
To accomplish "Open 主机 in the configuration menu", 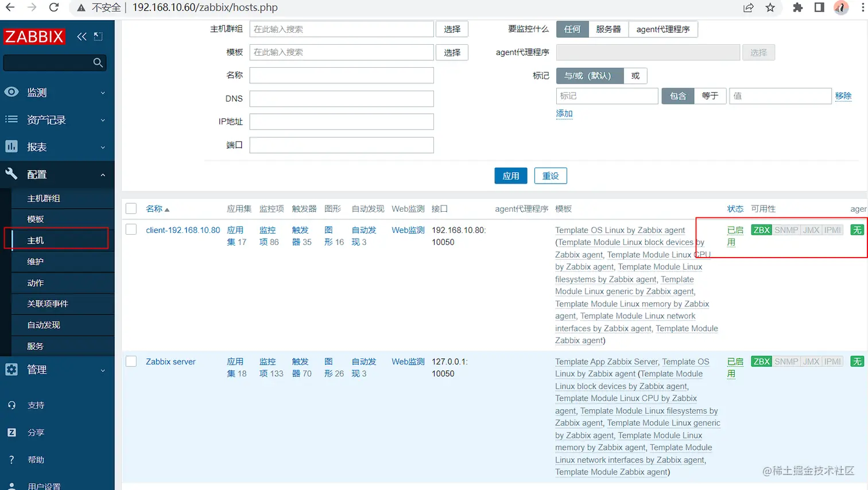I will (x=63, y=240).
